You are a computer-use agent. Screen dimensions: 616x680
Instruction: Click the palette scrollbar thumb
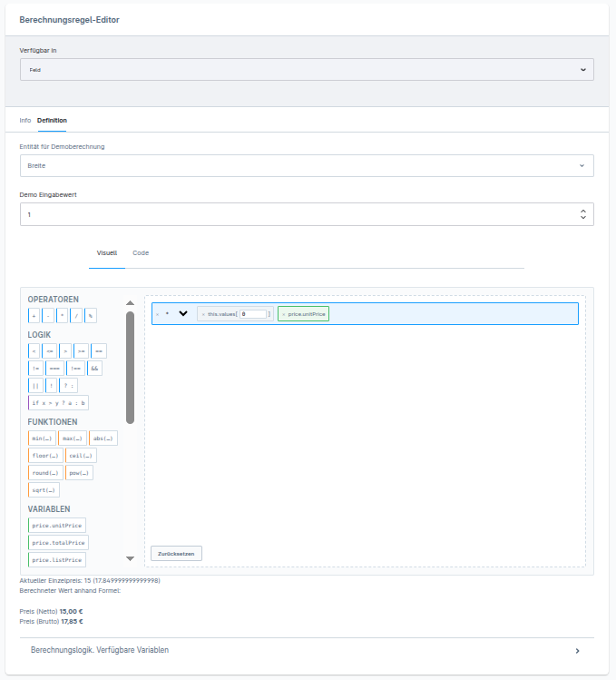pyautogui.click(x=130, y=368)
